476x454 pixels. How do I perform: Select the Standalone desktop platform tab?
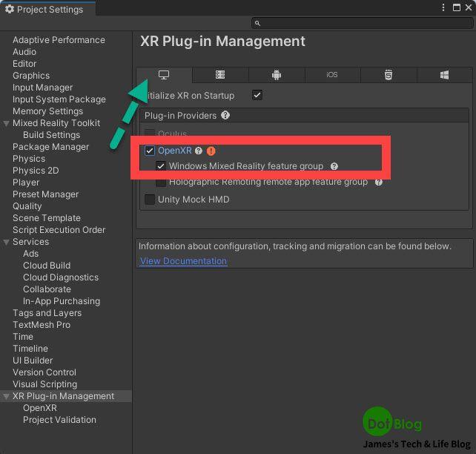(x=164, y=75)
